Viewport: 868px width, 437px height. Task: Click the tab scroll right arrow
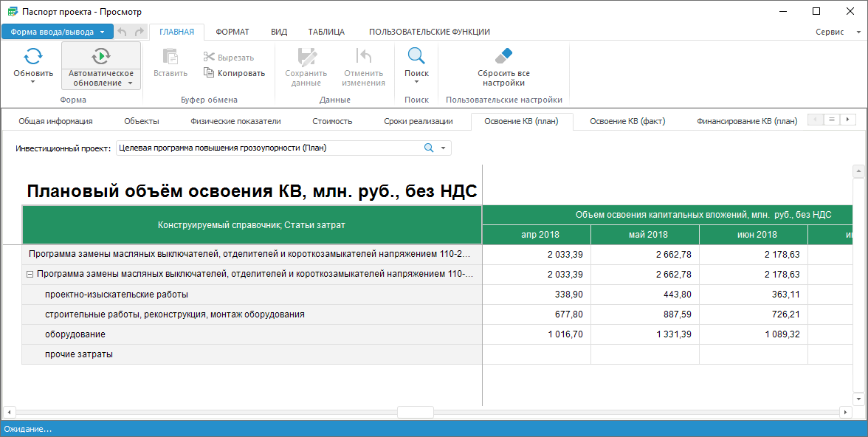847,119
